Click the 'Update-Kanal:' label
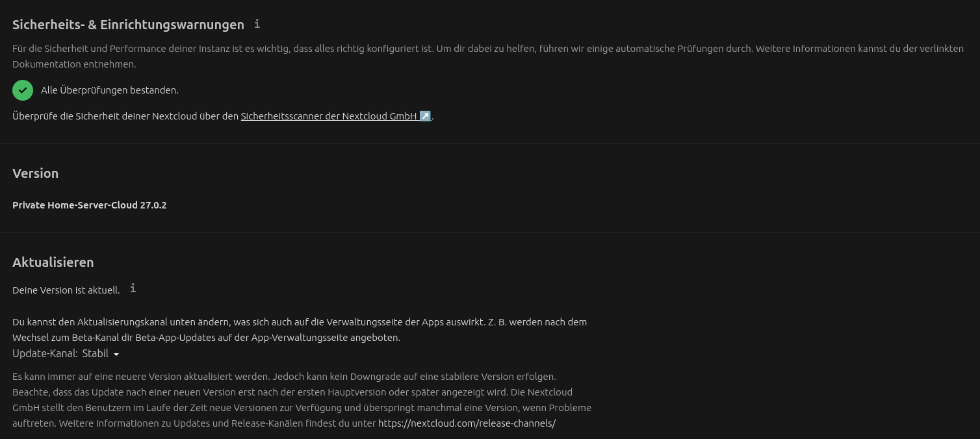 pyautogui.click(x=45, y=354)
